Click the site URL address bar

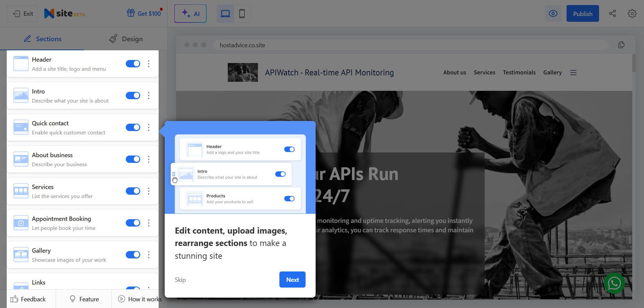411,45
